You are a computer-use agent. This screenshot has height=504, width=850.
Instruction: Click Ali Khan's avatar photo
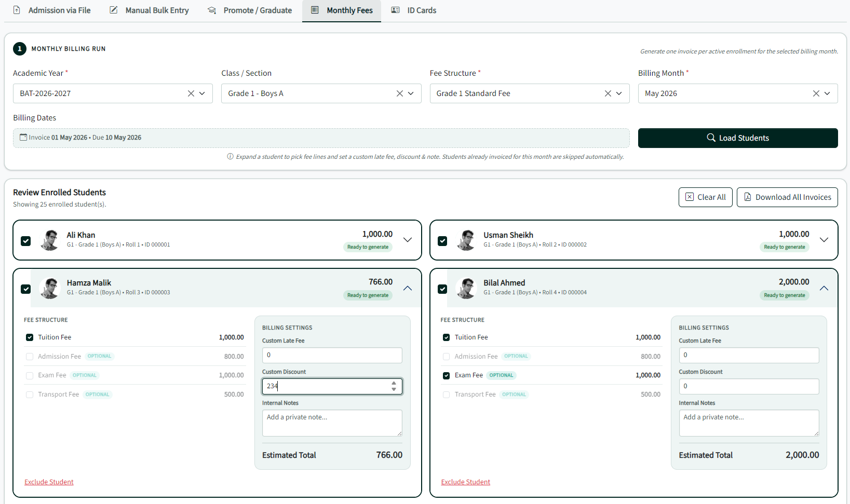[50, 240]
